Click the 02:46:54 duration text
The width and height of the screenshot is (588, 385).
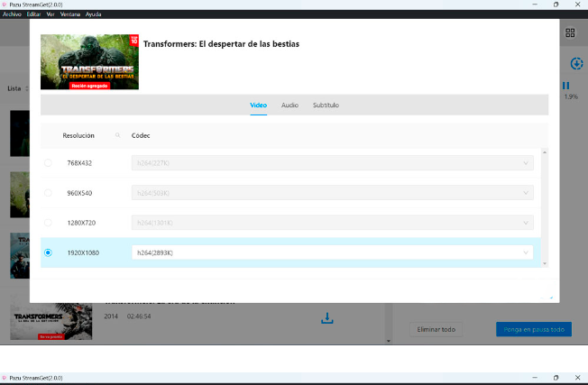coord(139,316)
